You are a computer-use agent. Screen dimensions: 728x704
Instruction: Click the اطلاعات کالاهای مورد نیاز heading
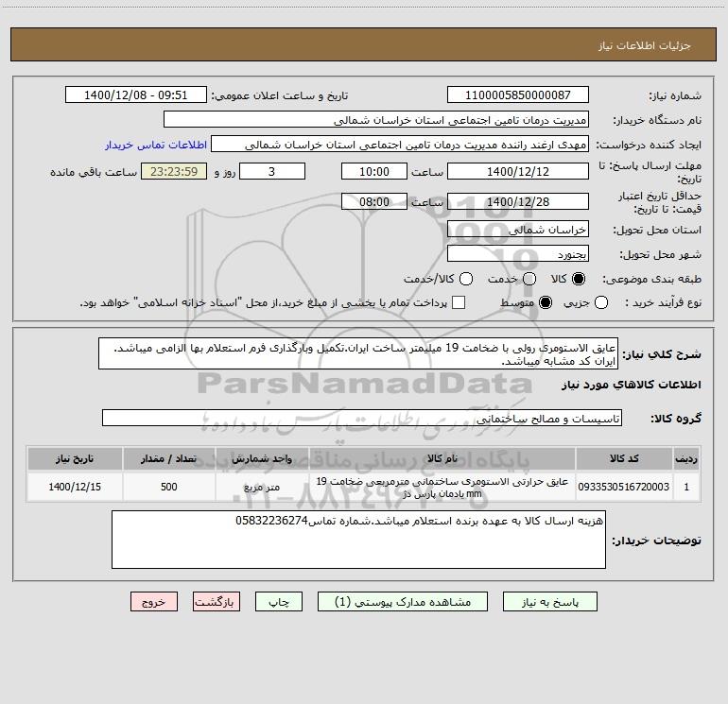632,385
